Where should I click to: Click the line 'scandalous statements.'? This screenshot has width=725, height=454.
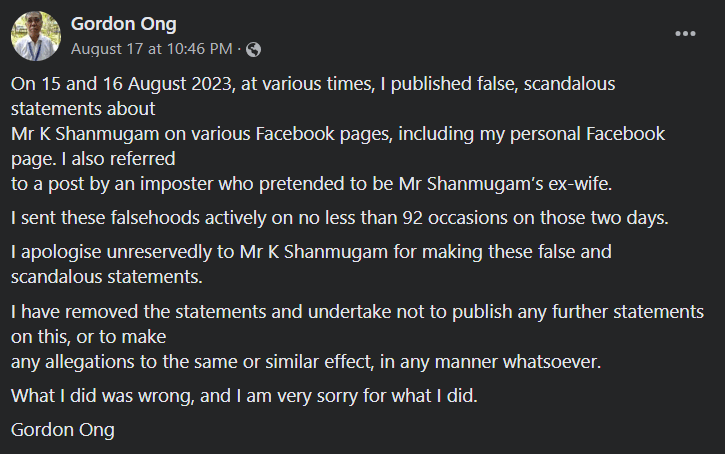point(107,277)
